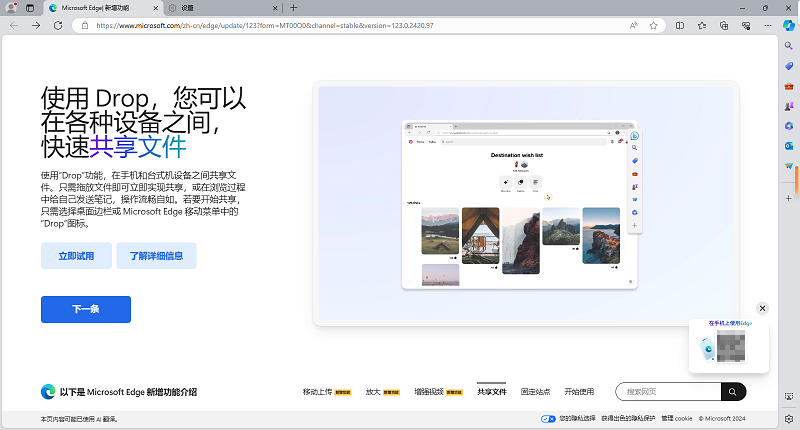Refresh the current page
800x430 pixels.
[58, 26]
